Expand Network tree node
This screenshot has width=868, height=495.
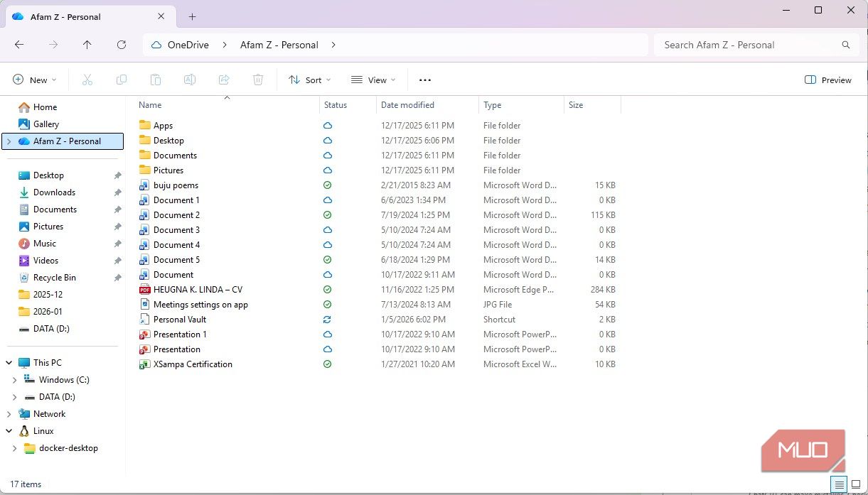(x=9, y=414)
